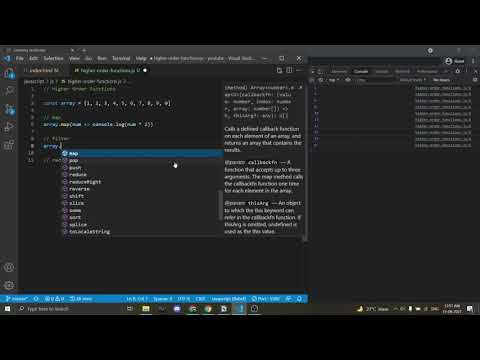Click the Guest profile button in browser
Viewport: 480px width, 360px height.
(x=455, y=61)
